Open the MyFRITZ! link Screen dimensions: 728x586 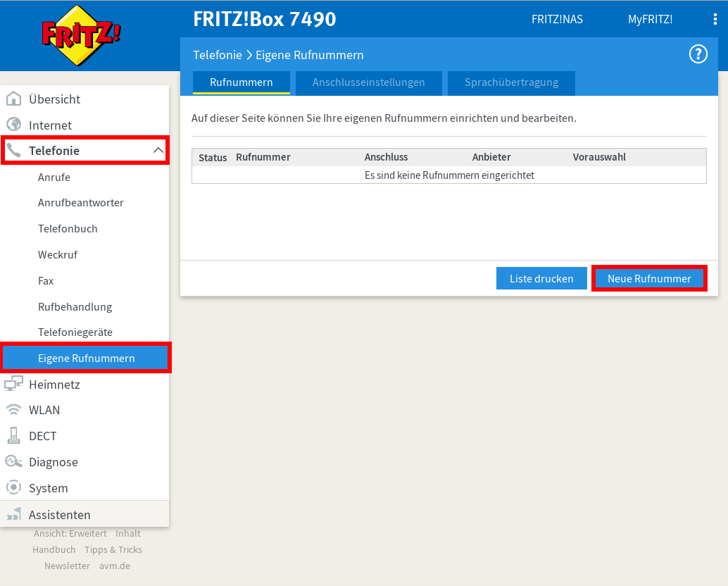coord(650,19)
